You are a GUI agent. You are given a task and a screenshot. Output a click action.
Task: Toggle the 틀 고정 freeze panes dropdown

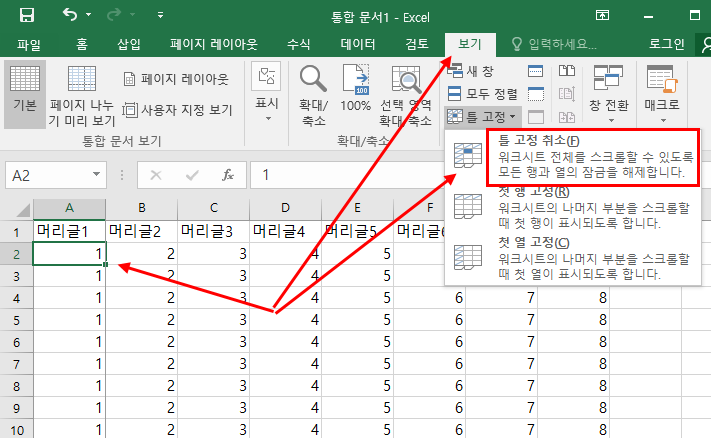pyautogui.click(x=482, y=117)
